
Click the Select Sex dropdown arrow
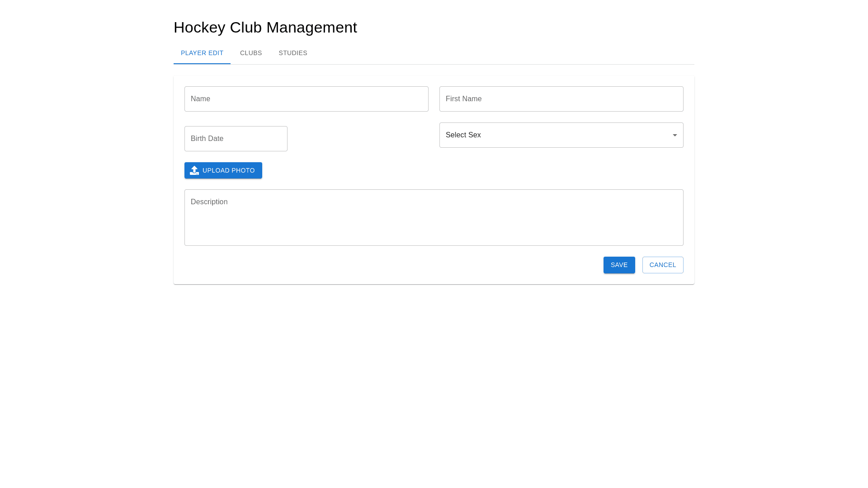[x=675, y=135]
